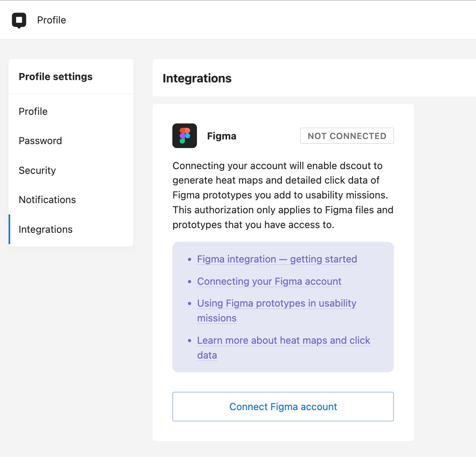Click the Figma card title text
476x457 pixels.
click(x=222, y=136)
